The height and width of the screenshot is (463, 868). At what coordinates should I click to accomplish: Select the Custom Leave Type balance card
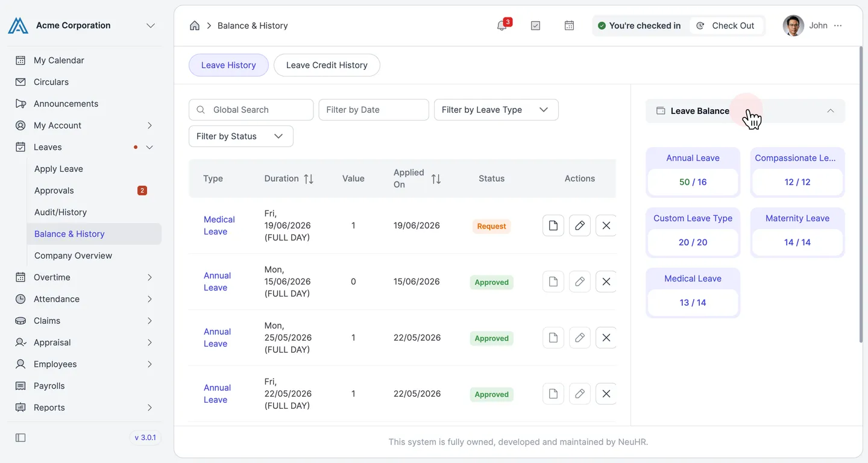point(693,233)
